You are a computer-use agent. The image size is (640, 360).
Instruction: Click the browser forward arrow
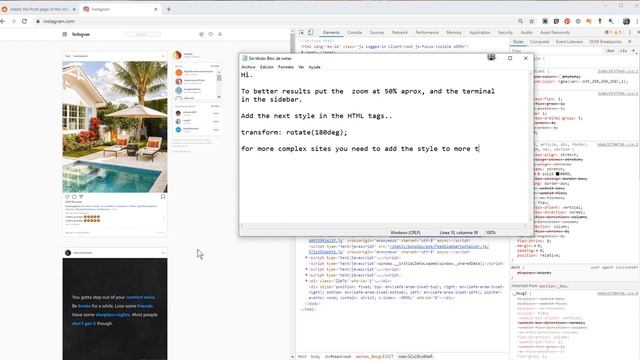[13, 21]
